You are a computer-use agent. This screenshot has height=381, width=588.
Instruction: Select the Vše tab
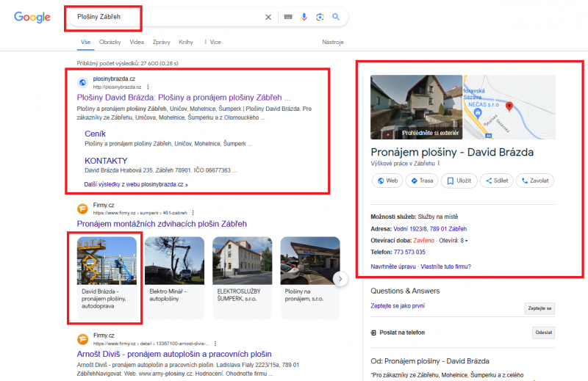[85, 42]
